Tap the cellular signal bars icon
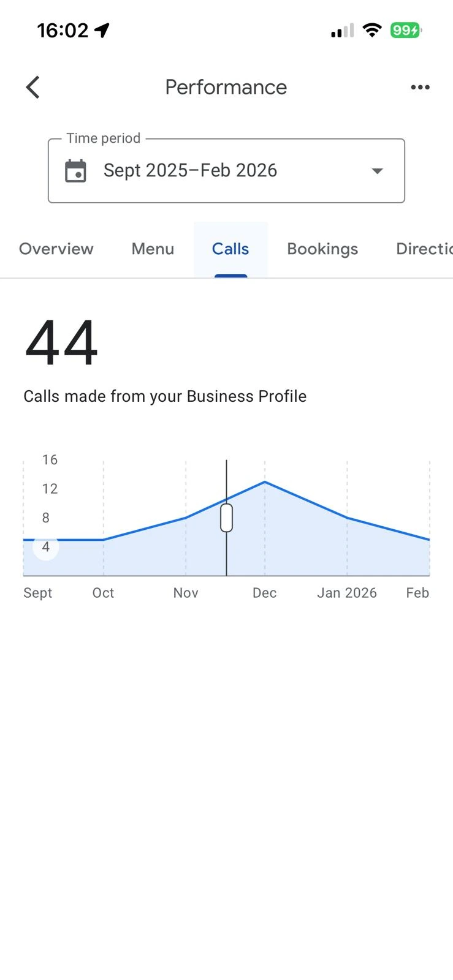453x980 pixels. tap(342, 31)
